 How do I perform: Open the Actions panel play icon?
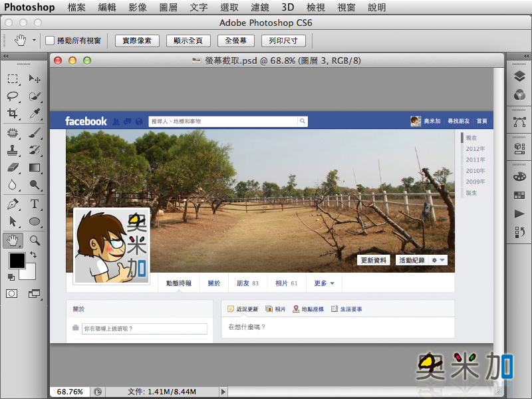coord(519,213)
